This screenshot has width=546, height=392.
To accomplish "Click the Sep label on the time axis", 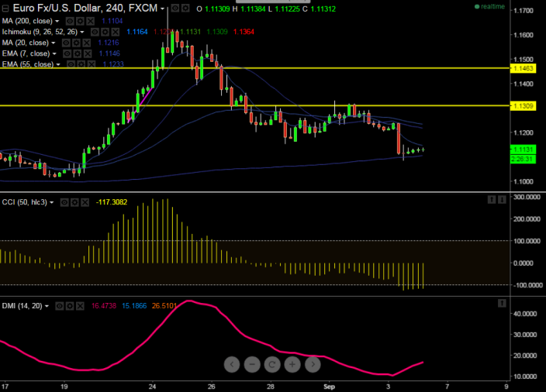I will (x=329, y=387).
